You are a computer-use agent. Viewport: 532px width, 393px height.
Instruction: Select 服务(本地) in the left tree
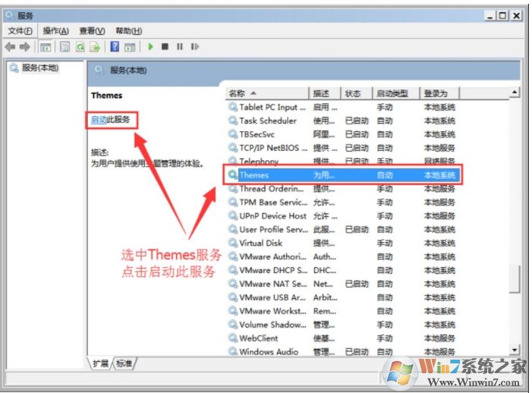pos(40,68)
